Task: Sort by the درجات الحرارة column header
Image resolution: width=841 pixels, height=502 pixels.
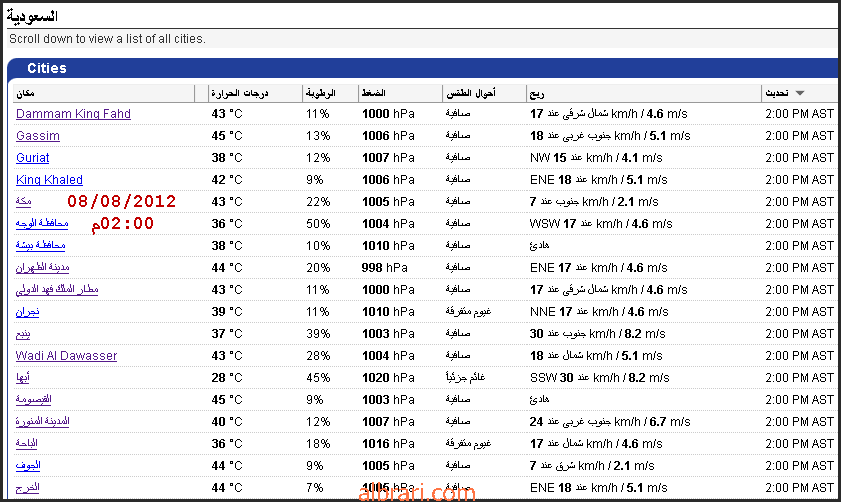Action: tap(239, 93)
